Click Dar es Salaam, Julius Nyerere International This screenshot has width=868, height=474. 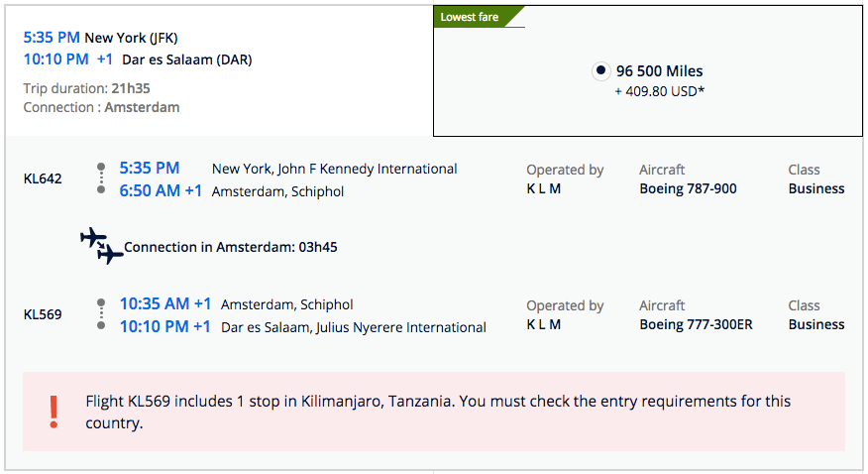353,327
